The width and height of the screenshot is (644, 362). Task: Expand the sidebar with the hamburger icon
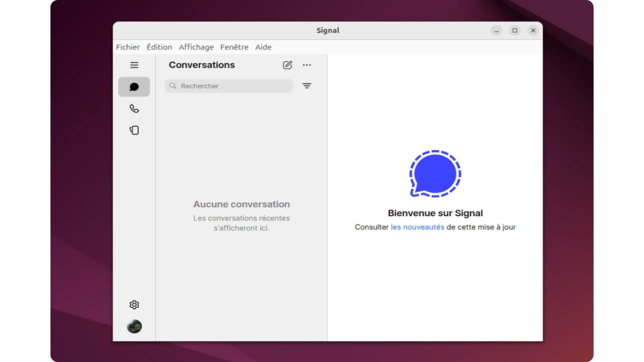click(x=134, y=65)
